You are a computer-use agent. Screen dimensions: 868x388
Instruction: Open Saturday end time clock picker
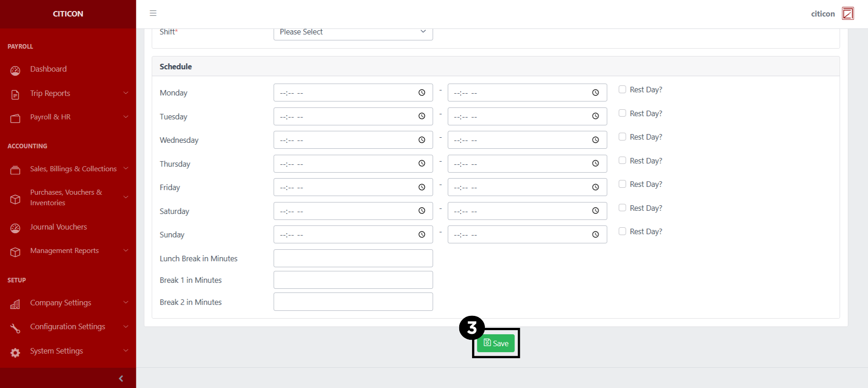pos(595,211)
